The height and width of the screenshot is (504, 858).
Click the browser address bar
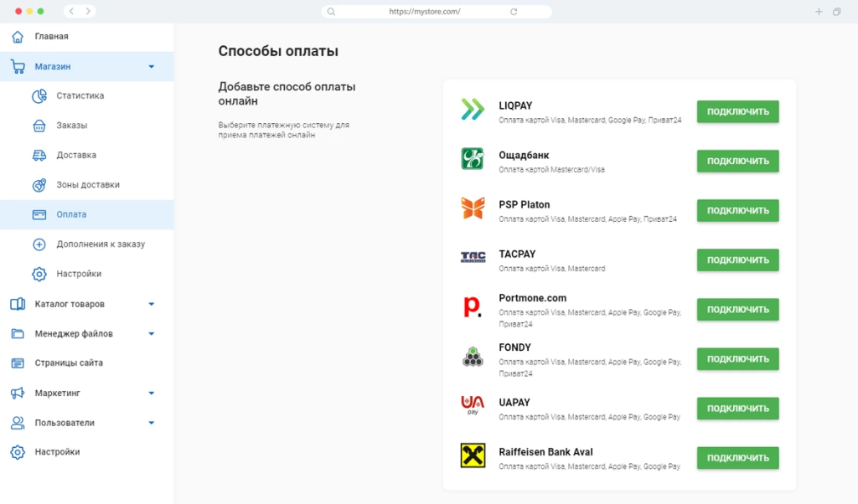[436, 12]
